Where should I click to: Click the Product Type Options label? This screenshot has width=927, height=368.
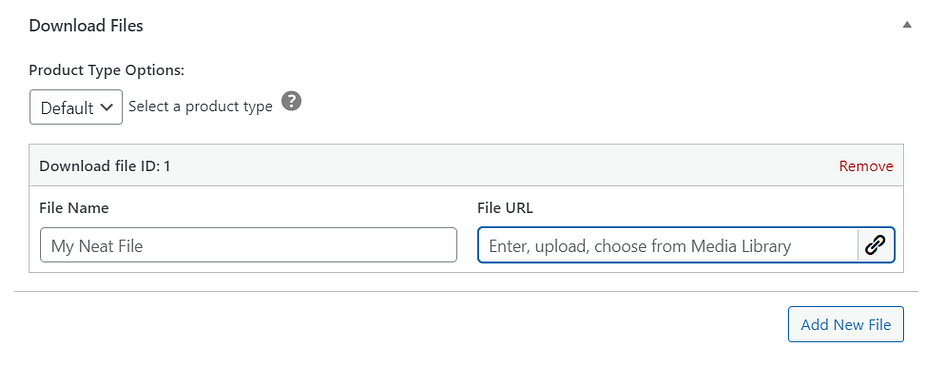107,70
